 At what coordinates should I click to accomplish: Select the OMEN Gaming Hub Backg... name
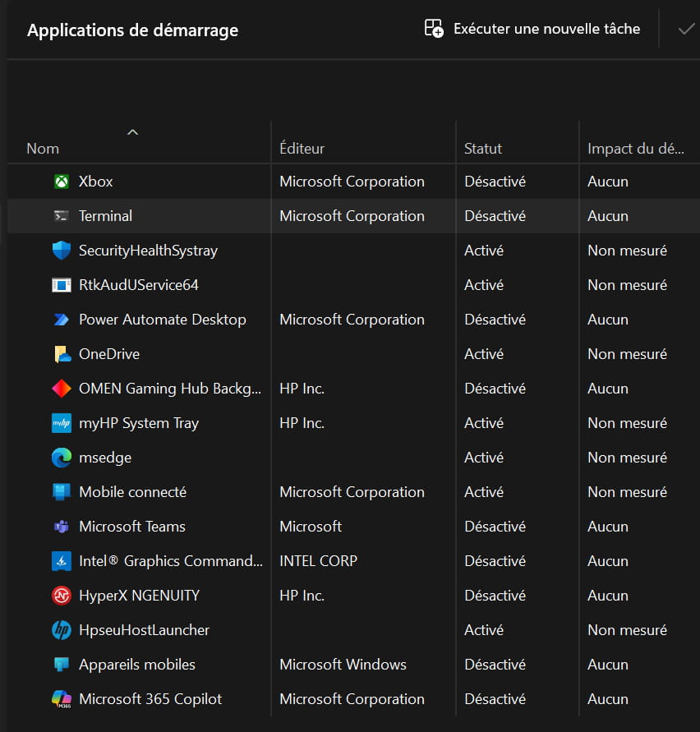170,389
